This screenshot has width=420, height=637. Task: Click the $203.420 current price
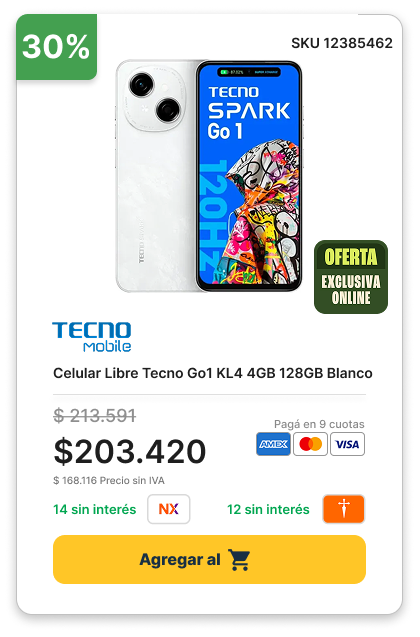pyautogui.click(x=130, y=451)
